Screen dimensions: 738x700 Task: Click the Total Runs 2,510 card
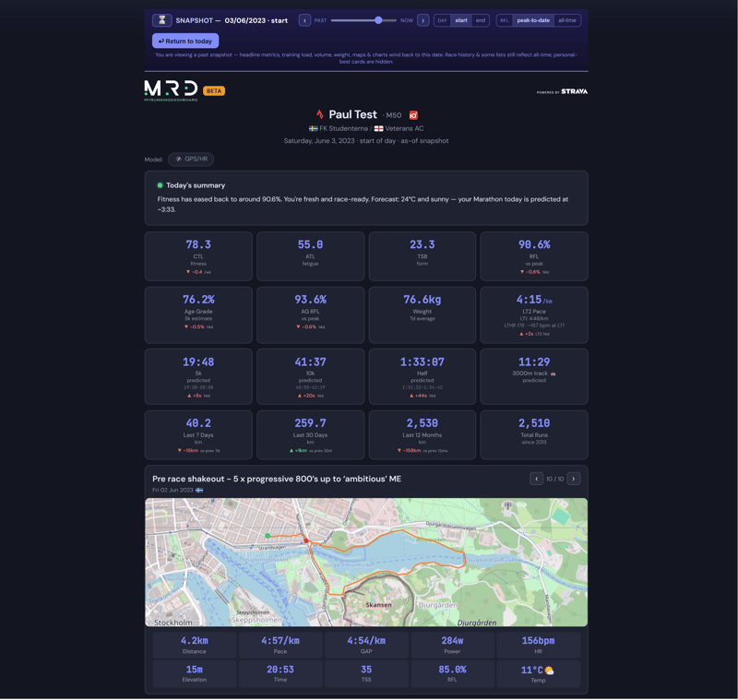pos(534,434)
